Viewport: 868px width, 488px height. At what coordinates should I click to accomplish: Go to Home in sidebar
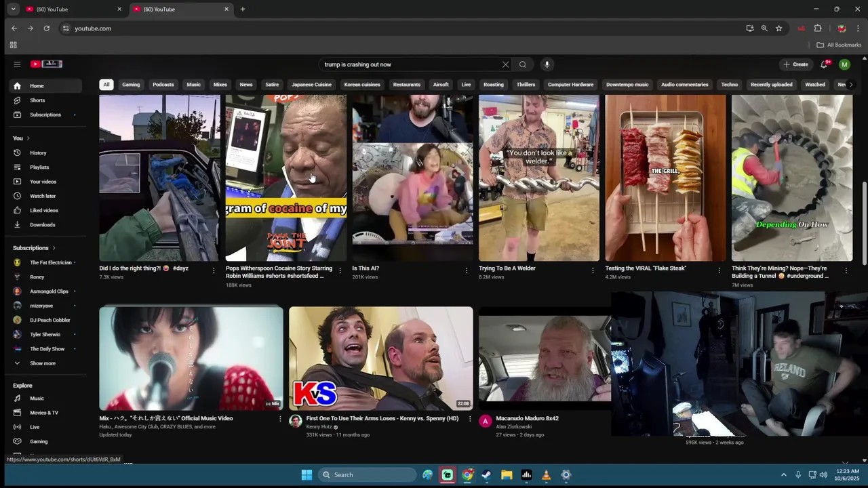point(45,86)
